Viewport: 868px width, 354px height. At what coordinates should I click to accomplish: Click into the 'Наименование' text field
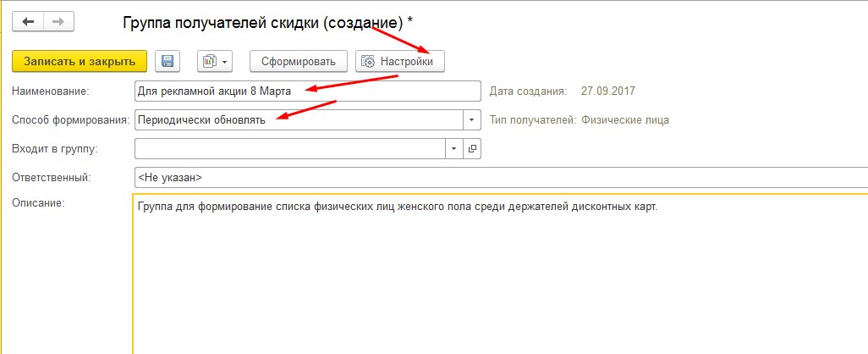pyautogui.click(x=306, y=91)
